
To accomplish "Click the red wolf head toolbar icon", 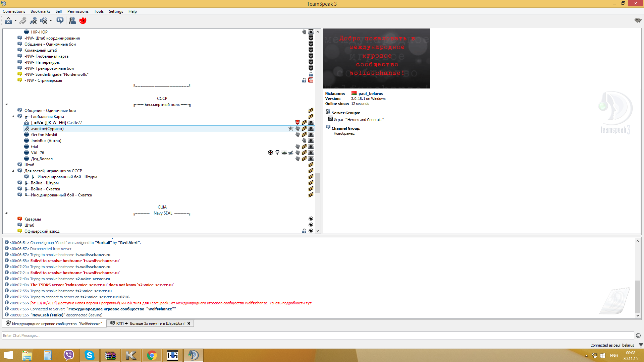I will [x=83, y=21].
